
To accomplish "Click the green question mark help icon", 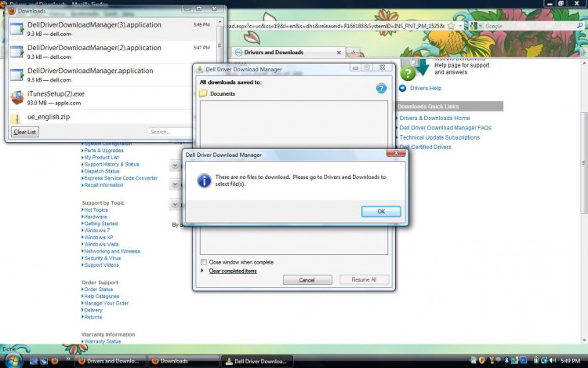I will 408,73.
